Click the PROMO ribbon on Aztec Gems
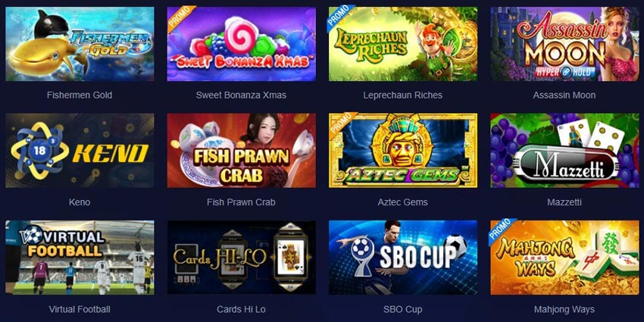This screenshot has width=644, height=322. click(x=341, y=123)
